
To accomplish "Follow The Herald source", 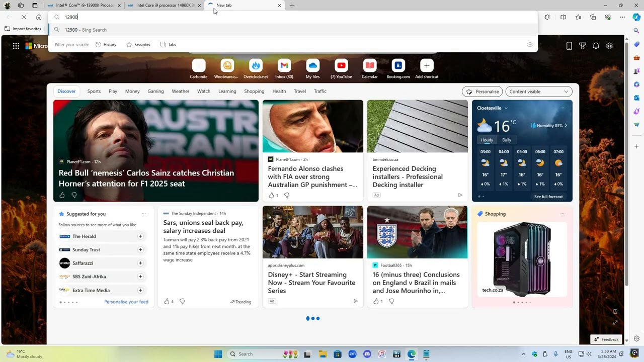I will 140,236.
